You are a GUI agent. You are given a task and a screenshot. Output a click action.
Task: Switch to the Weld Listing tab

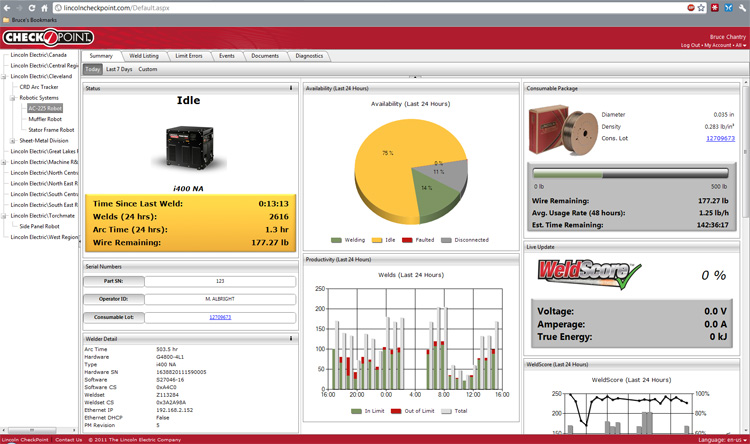point(144,56)
